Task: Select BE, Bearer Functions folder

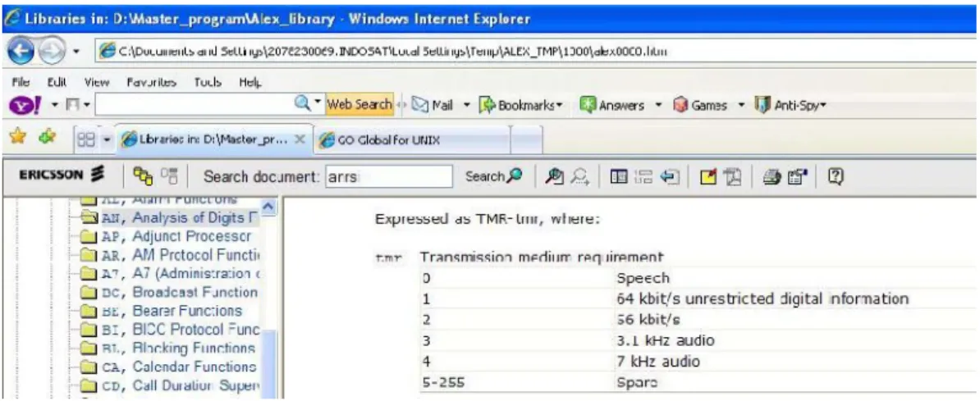Action: 161,311
